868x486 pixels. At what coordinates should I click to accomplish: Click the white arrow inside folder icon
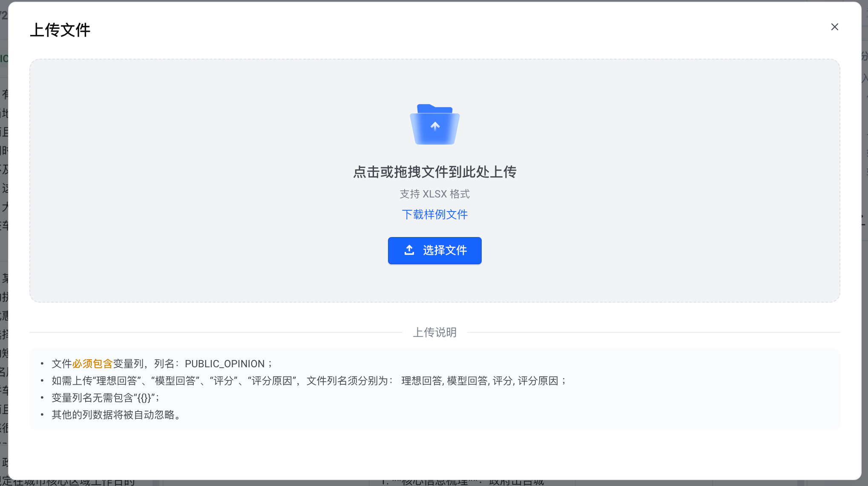435,126
